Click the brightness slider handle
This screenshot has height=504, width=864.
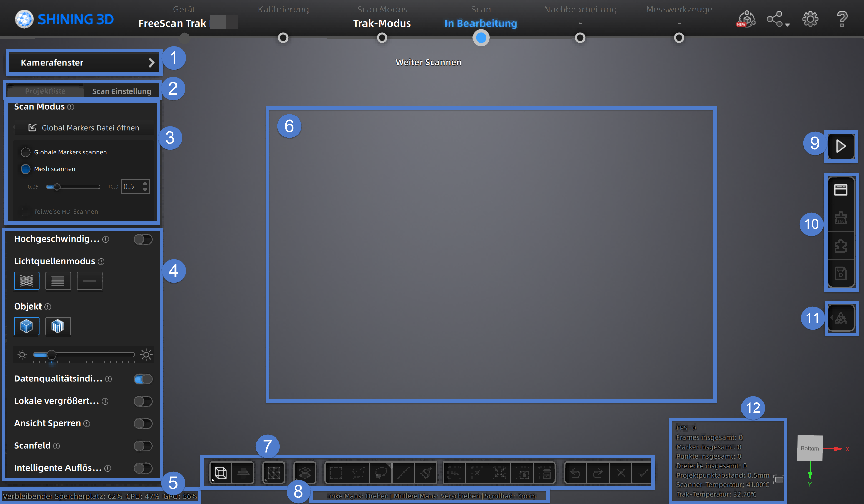(51, 354)
